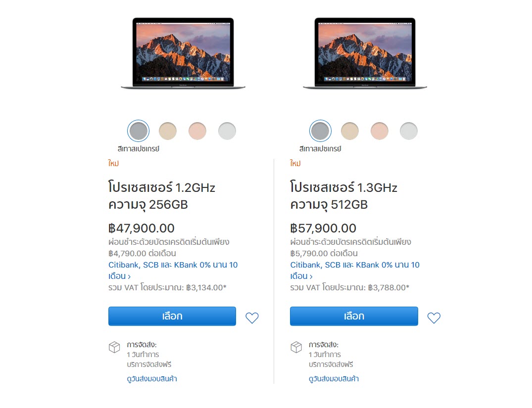The height and width of the screenshot is (408, 532).
Task: Click the 1.2GHz MacBook product image
Action: tap(183, 53)
